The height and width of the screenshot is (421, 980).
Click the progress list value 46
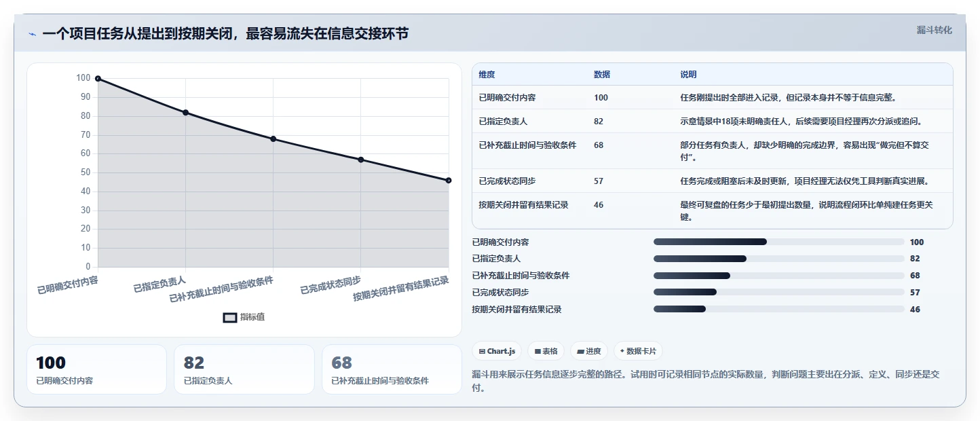point(915,310)
